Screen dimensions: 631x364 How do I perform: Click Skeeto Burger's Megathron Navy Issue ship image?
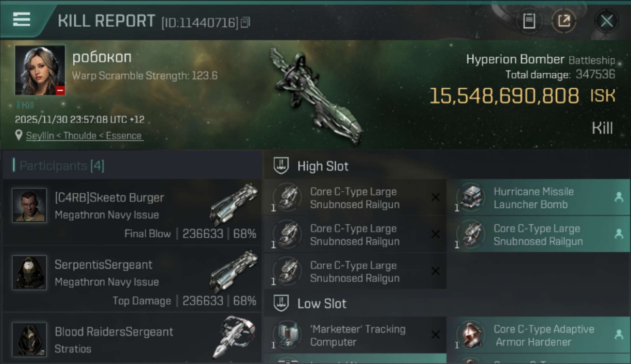pos(234,204)
